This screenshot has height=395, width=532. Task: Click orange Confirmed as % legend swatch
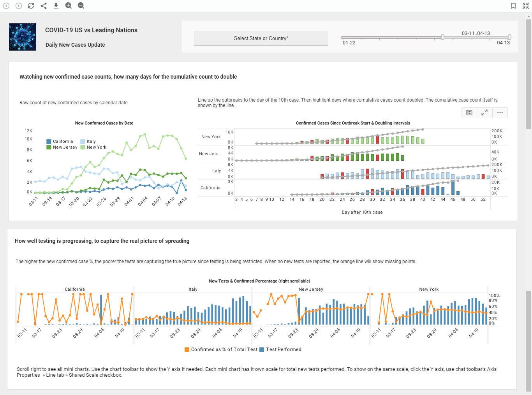click(187, 349)
